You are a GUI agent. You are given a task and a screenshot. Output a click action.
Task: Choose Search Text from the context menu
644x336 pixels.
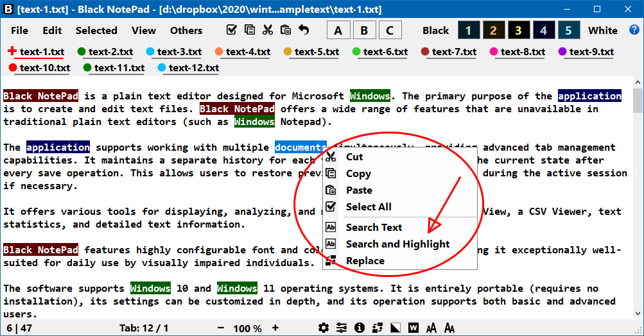400,227
